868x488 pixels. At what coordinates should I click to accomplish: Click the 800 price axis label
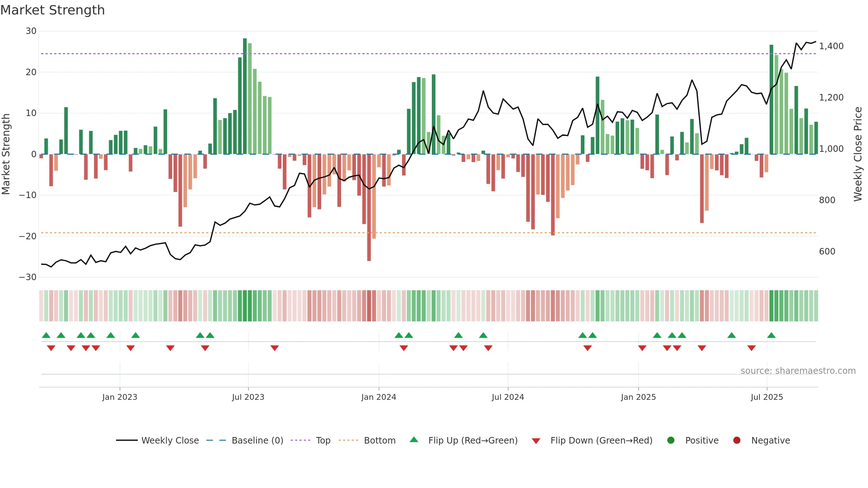pyautogui.click(x=827, y=200)
